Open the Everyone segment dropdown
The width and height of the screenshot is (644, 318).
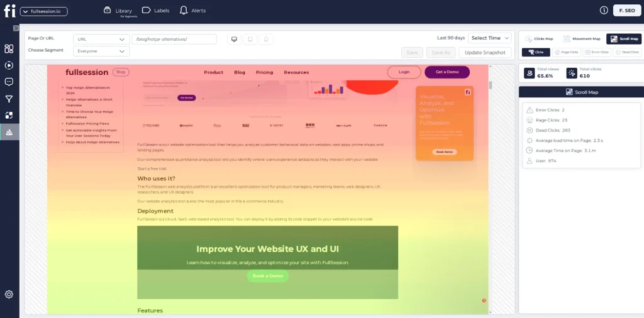[101, 52]
